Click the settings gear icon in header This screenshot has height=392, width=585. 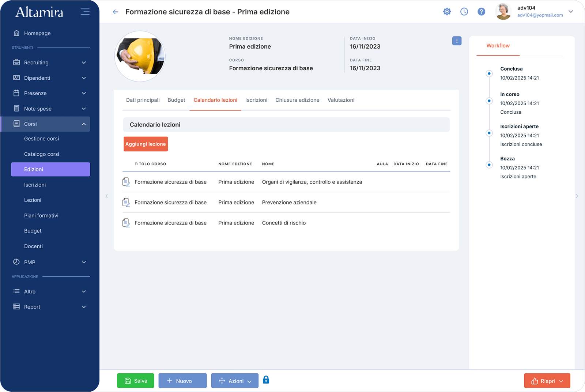coord(447,12)
